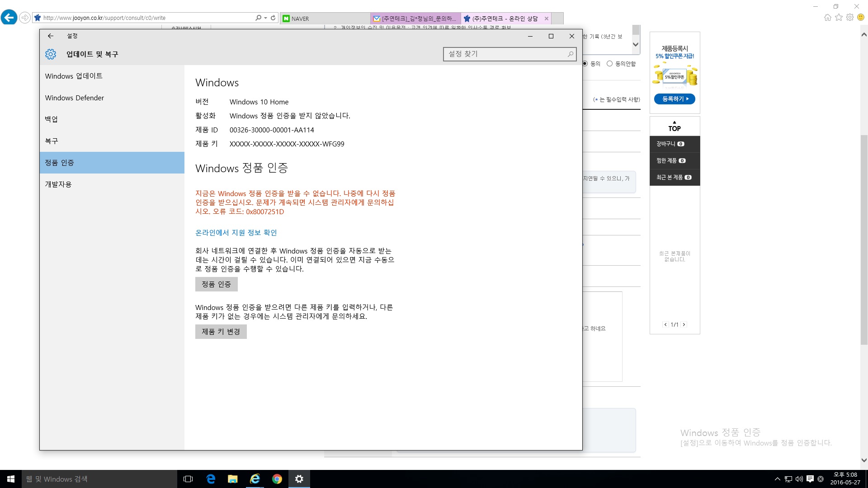Viewport: 868px width, 488px height.
Task: Open the browser home icon
Action: [828, 17]
